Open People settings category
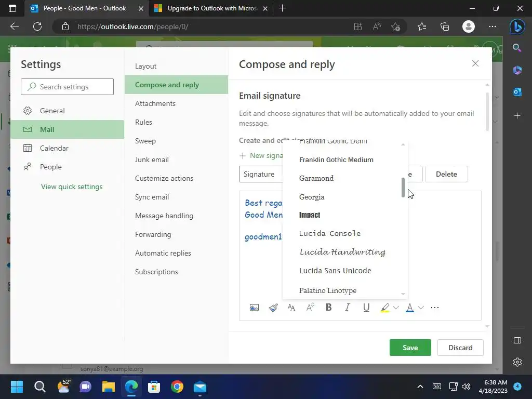Screen dimensions: 532x399 67,167
